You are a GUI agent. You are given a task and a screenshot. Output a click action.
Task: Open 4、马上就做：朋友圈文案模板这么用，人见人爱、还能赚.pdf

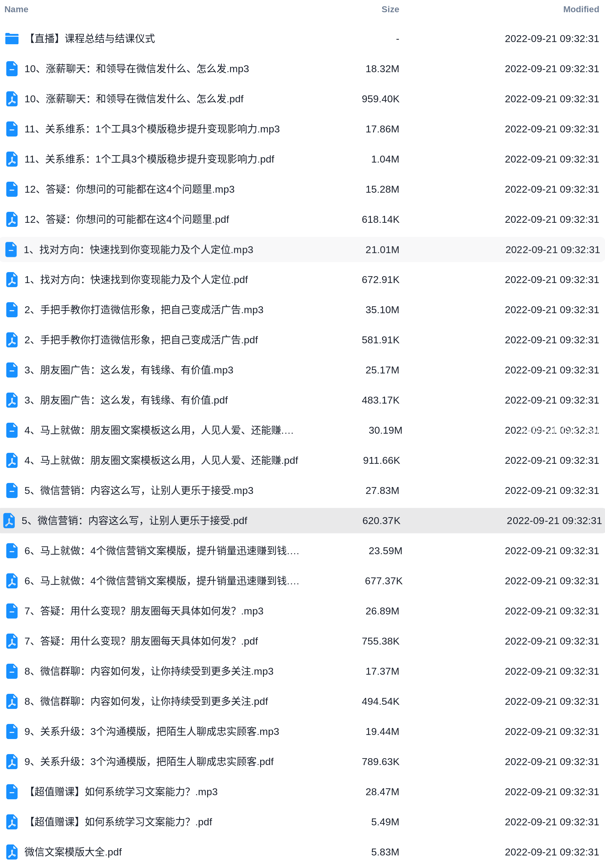(162, 460)
